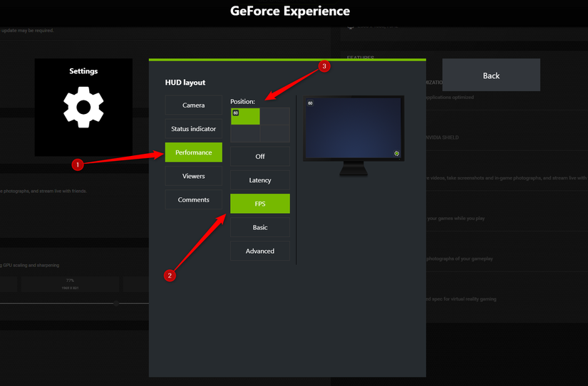
Task: Go to the Viewers HUD section
Action: pos(193,176)
